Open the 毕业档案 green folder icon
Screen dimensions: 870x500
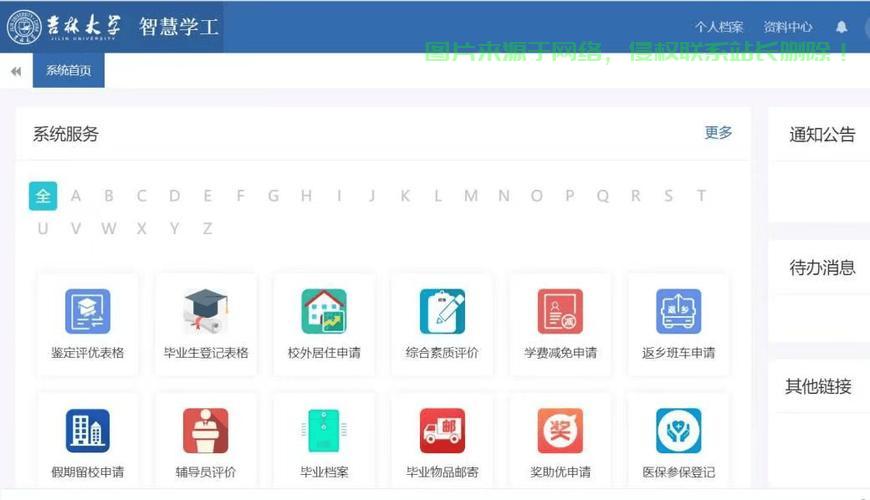click(x=324, y=431)
